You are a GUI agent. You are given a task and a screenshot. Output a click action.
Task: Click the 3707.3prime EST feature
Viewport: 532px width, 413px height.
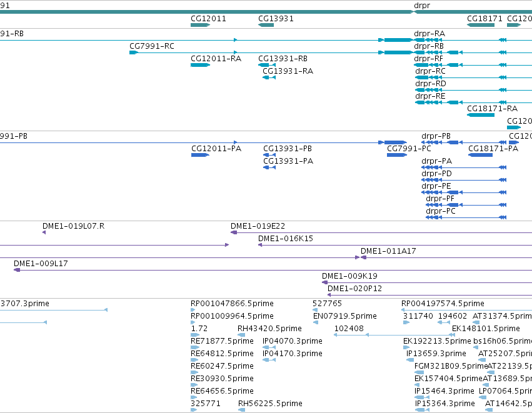[54, 310]
